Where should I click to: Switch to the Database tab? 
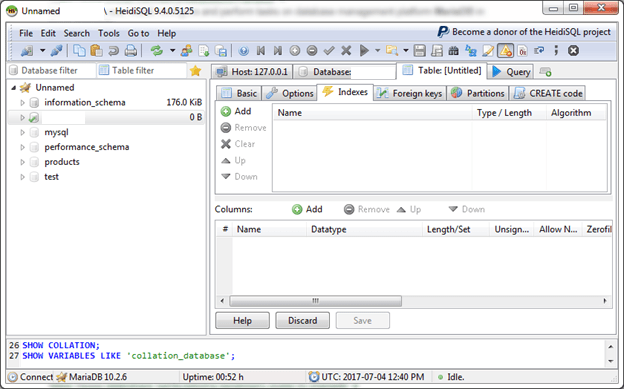345,72
